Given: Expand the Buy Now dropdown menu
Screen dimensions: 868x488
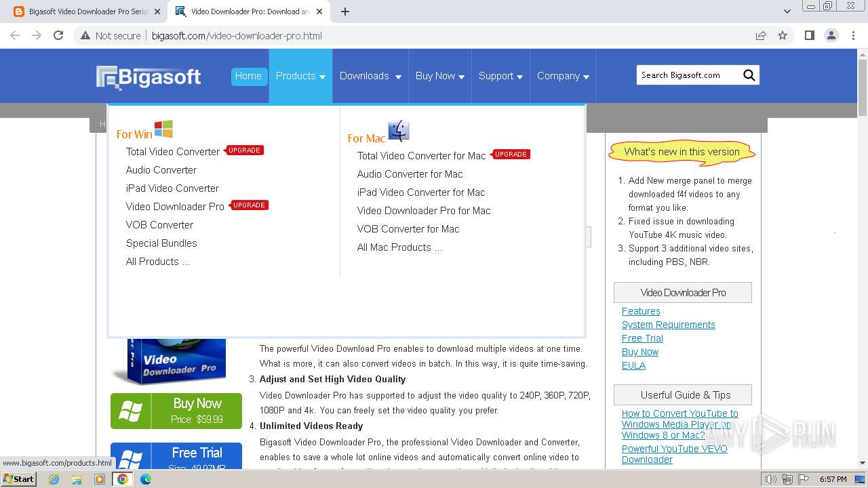Looking at the screenshot, I should tap(440, 76).
